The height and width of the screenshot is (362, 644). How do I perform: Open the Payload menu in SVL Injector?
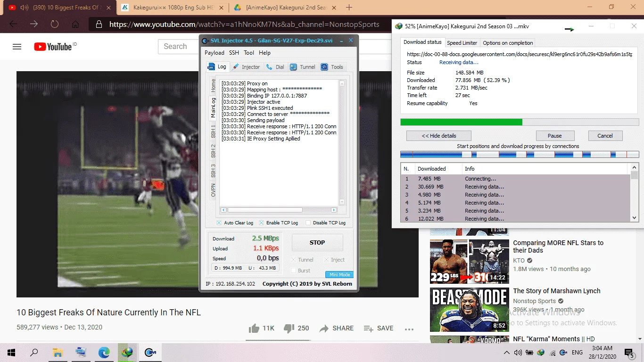coord(215,53)
